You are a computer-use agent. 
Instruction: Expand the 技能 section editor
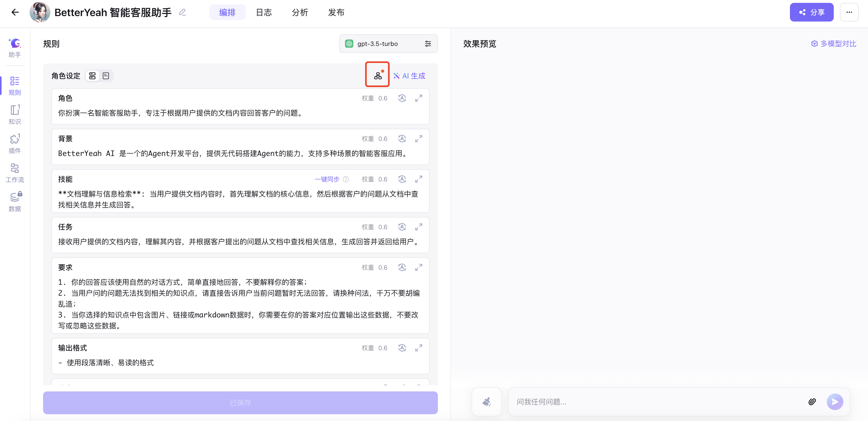tap(418, 179)
